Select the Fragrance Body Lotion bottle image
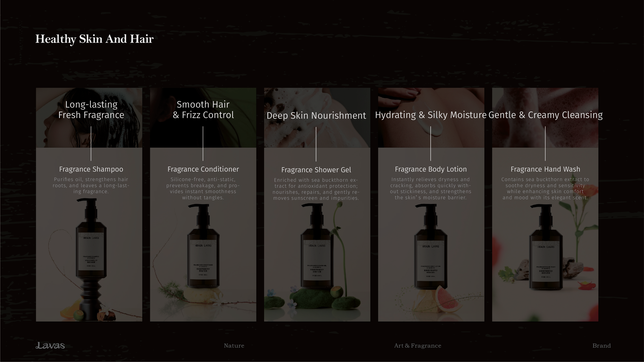This screenshot has height=362, width=644. tap(431, 246)
